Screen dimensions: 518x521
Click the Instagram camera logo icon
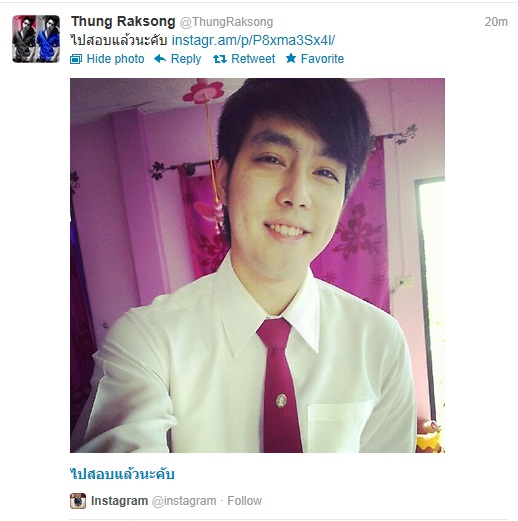pos(78,501)
